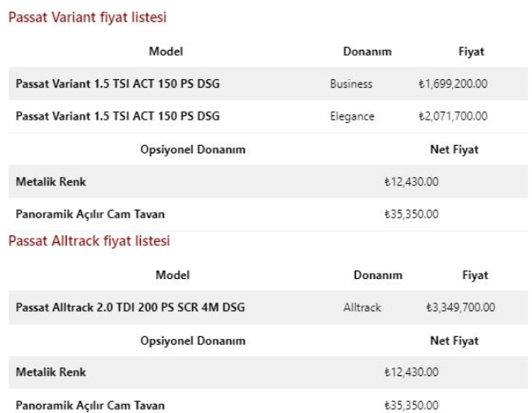
Task: Select the price ₺1,699,200.00
Action: tap(453, 83)
